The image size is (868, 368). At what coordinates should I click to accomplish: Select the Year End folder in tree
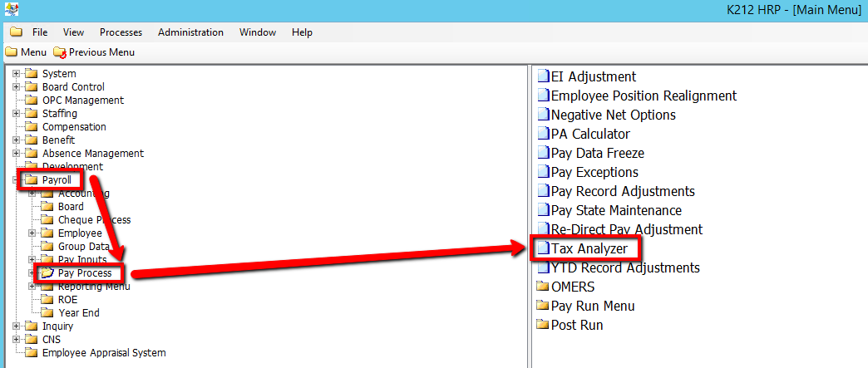click(79, 313)
